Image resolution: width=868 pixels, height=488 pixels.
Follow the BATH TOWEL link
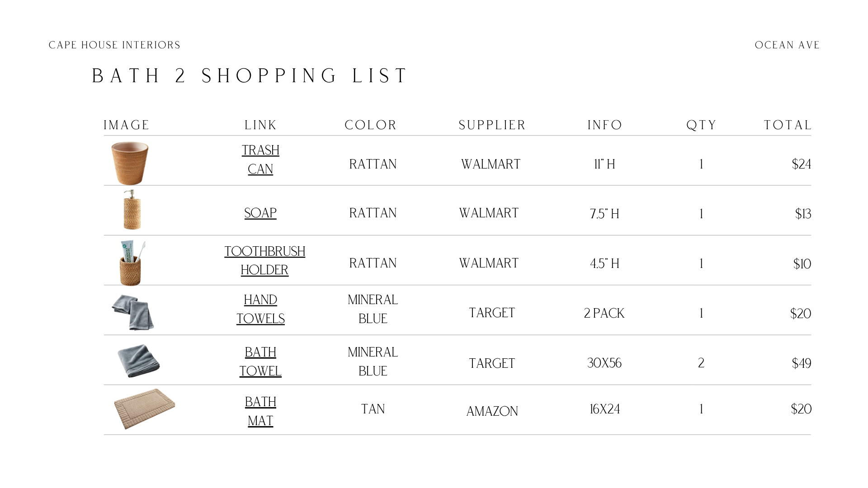pyautogui.click(x=260, y=361)
